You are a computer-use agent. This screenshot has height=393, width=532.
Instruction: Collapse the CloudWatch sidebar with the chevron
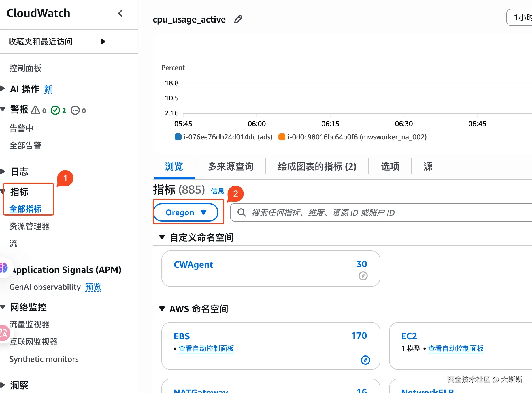point(120,13)
